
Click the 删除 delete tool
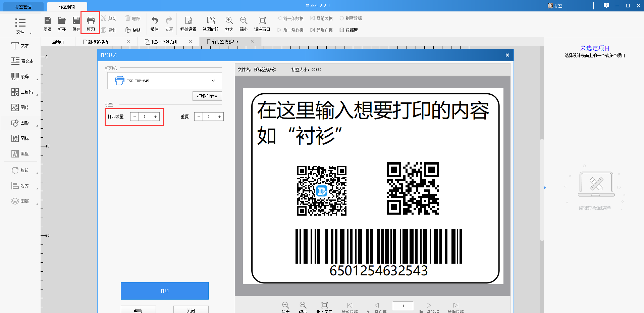133,18
